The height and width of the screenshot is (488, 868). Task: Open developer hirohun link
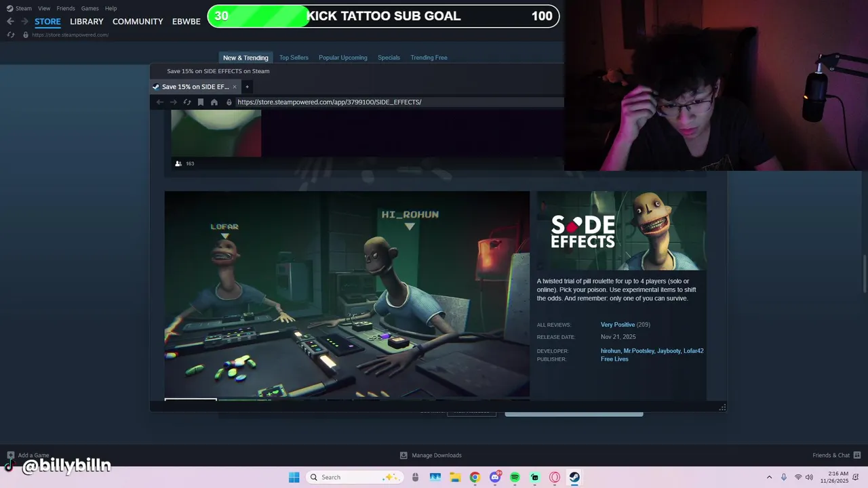(610, 351)
